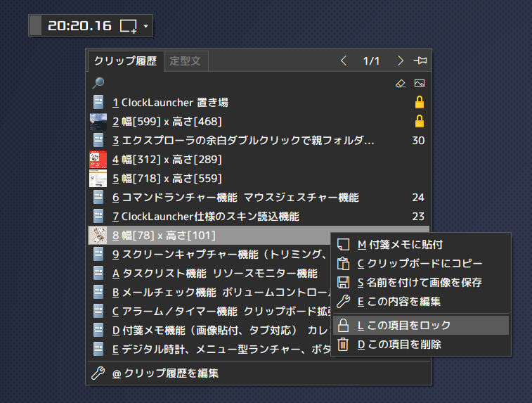Click the document icon of item A タスクリスト
Image resolution: width=532 pixels, height=403 pixels.
click(98, 274)
